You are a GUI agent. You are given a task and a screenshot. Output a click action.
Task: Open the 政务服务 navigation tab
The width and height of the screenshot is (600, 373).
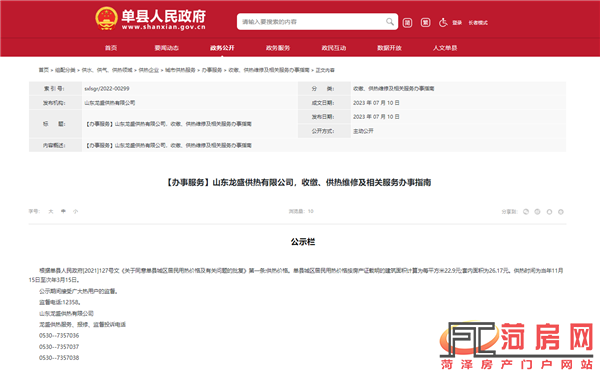pyautogui.click(x=278, y=48)
